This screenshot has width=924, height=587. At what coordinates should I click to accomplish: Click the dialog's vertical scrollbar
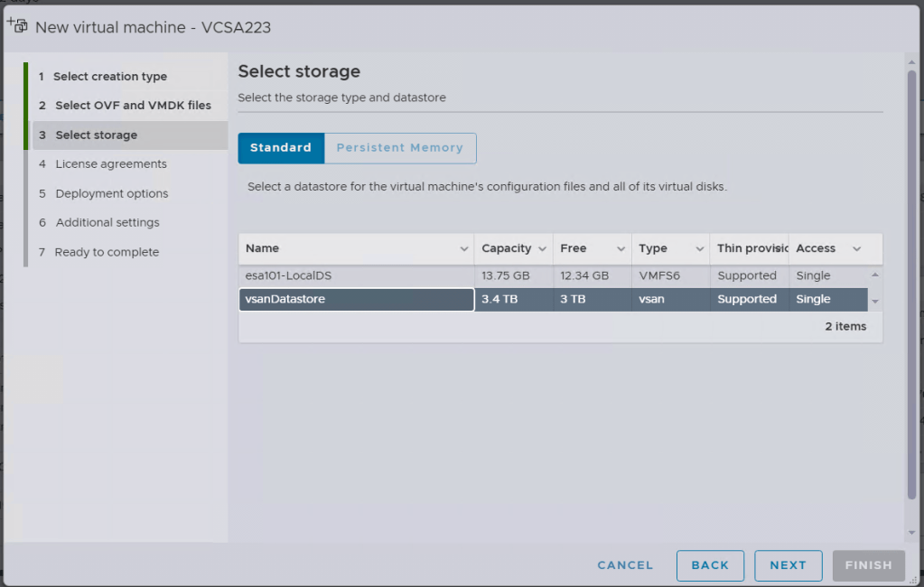click(x=911, y=271)
